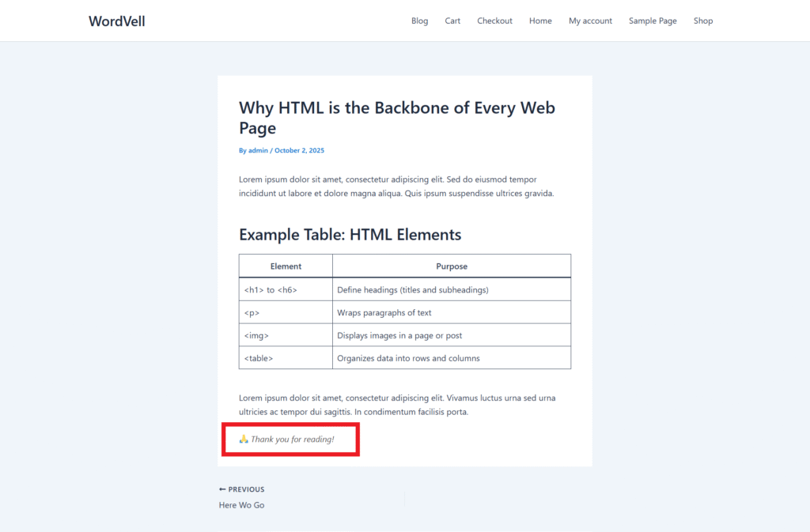Click the <img> table cell
The height and width of the screenshot is (532, 810).
coord(256,336)
